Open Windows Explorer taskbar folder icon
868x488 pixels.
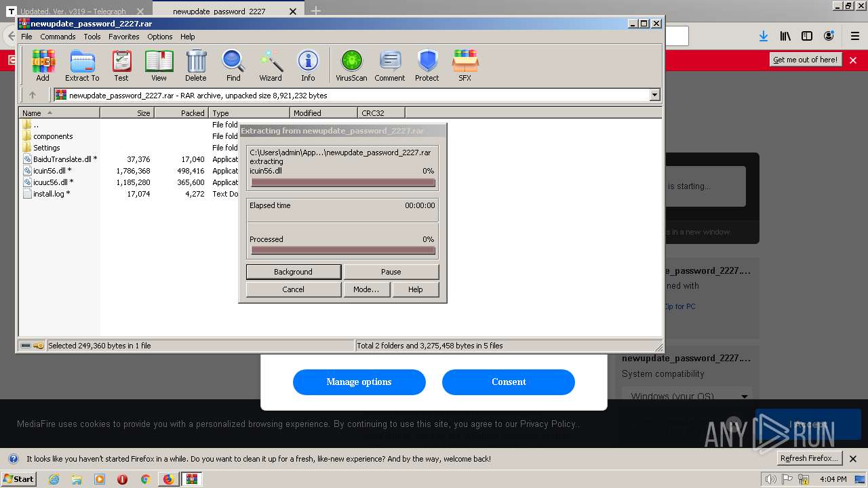(77, 479)
